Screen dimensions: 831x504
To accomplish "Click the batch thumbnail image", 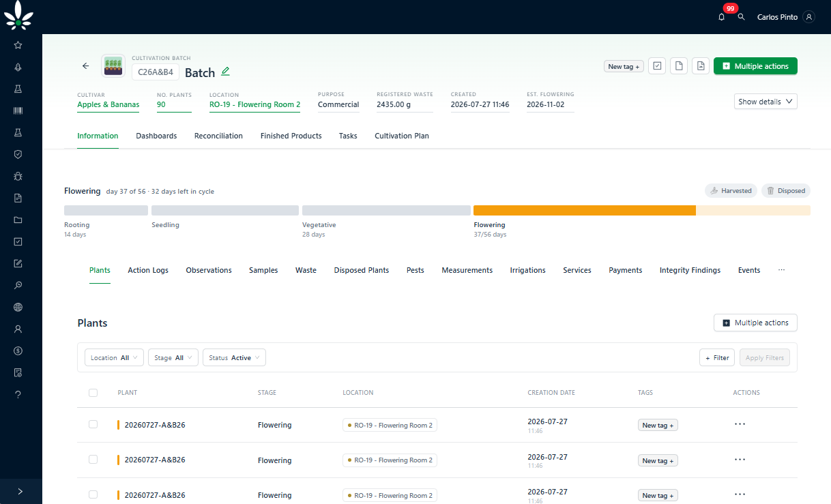I will [113, 66].
